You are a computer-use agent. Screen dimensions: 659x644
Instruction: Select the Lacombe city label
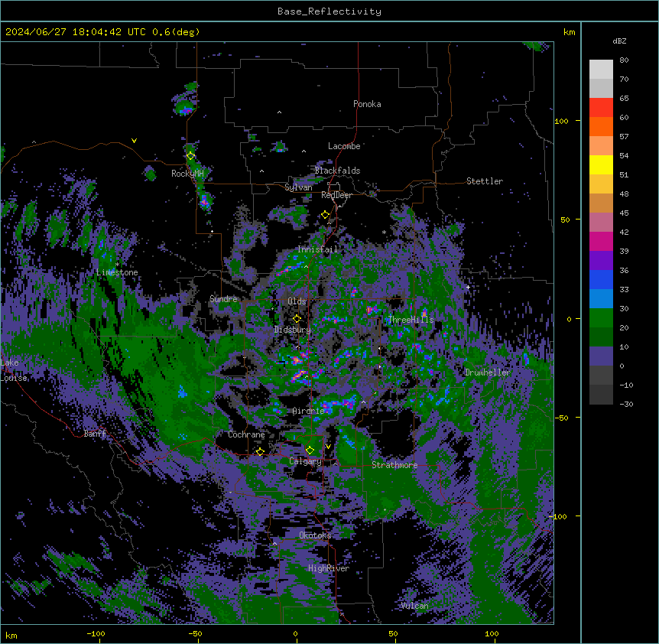(344, 146)
